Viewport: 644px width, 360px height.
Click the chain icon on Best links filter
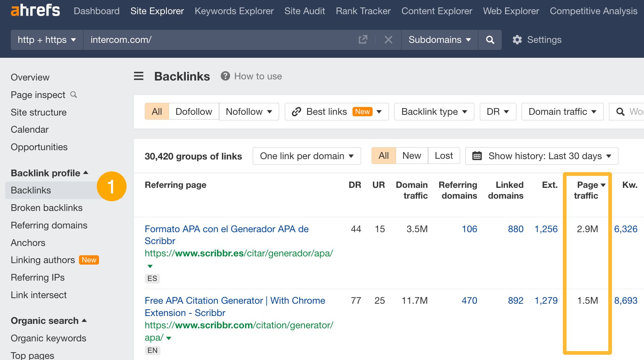click(x=296, y=111)
